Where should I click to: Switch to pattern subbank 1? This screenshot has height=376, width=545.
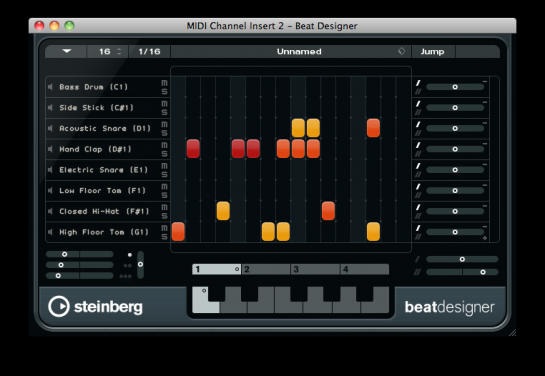[217, 269]
